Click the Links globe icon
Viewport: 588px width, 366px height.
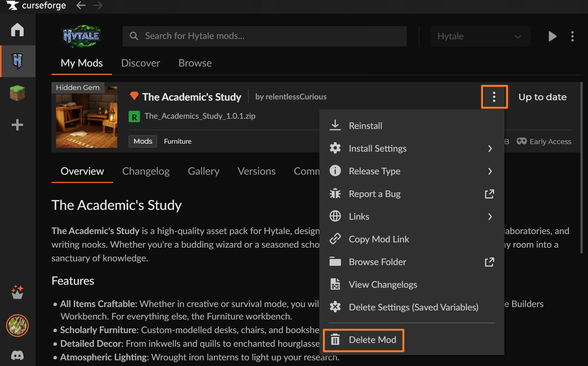click(x=335, y=216)
